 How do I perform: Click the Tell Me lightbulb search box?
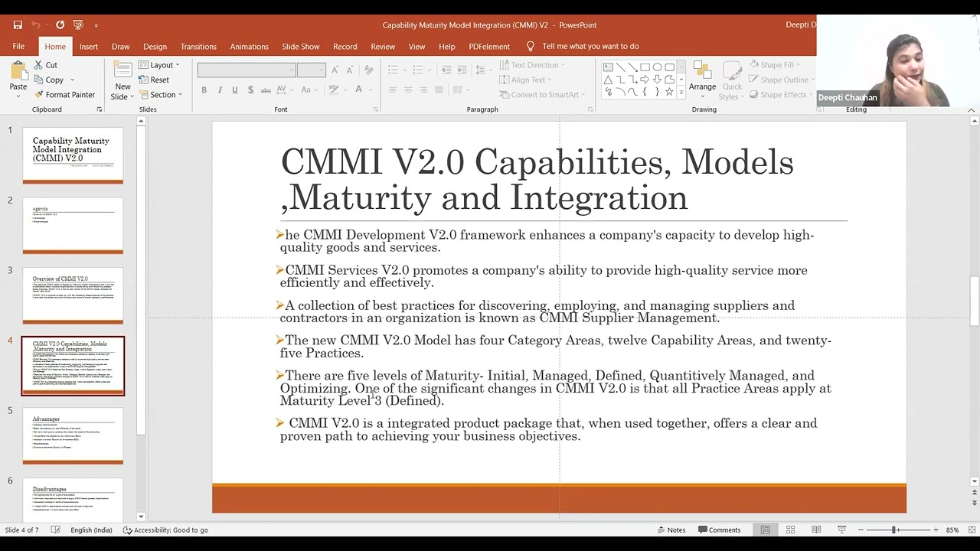coord(583,47)
